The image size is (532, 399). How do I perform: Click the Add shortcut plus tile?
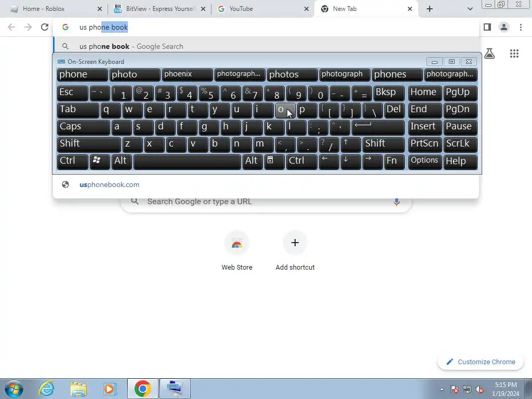(295, 251)
